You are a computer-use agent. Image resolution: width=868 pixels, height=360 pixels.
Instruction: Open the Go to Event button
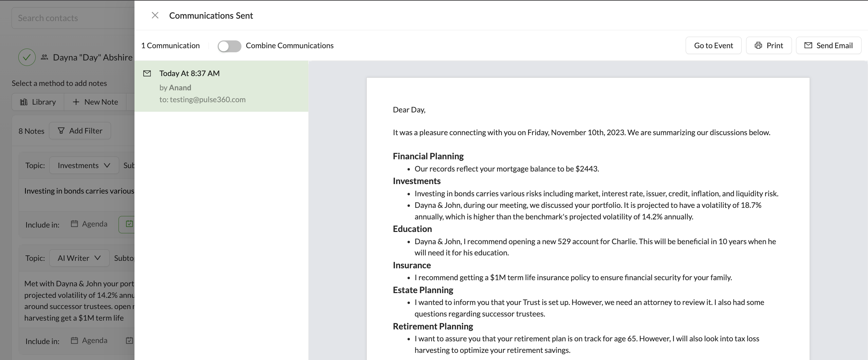(713, 46)
